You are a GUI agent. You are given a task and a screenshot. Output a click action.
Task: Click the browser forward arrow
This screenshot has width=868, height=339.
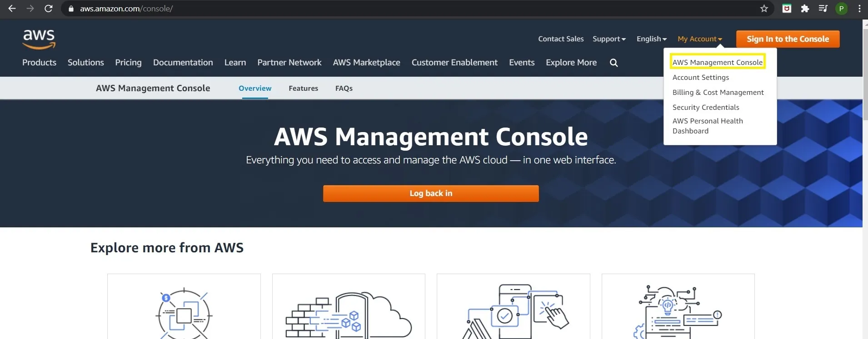pos(30,9)
